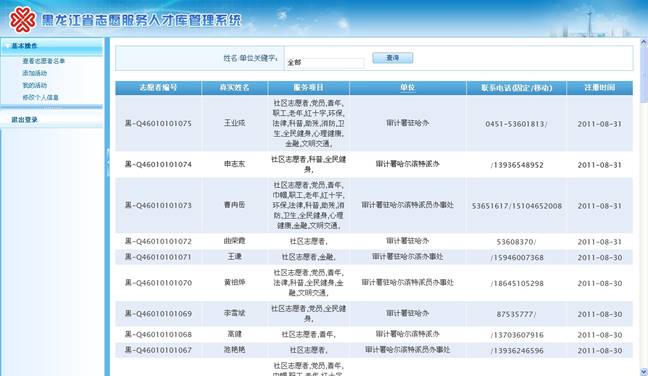648x376 pixels.
Task: Focus the 姓名/单位关键字 input field
Action: pos(326,62)
